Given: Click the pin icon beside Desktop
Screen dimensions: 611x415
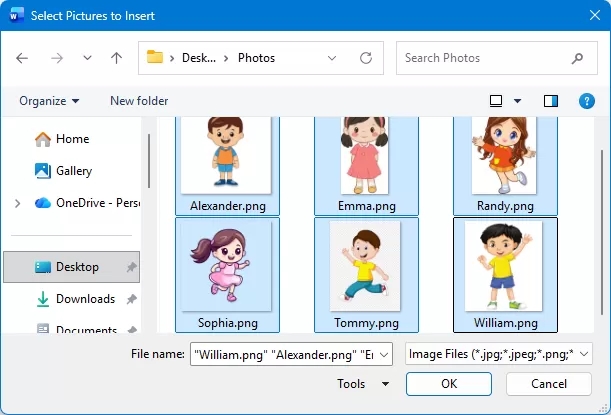Looking at the screenshot, I should pos(131,267).
